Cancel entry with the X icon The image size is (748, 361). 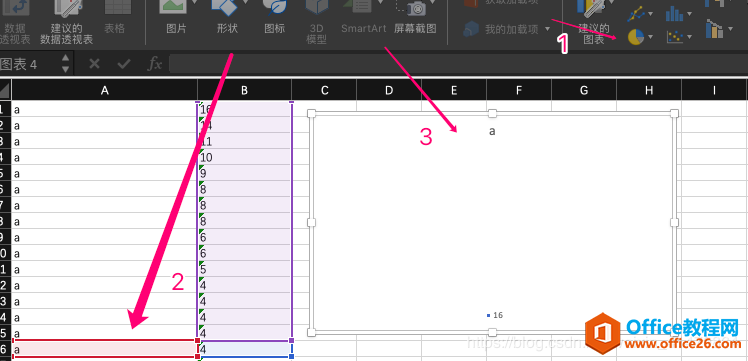tap(94, 63)
